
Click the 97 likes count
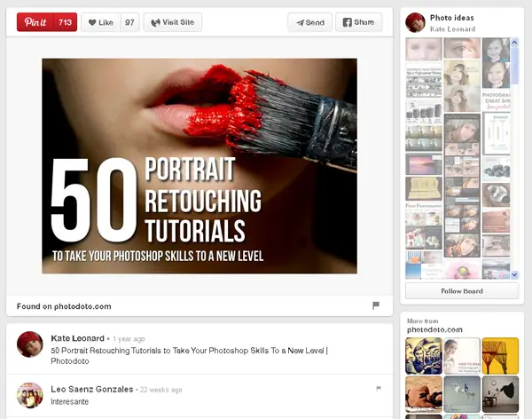(x=129, y=22)
